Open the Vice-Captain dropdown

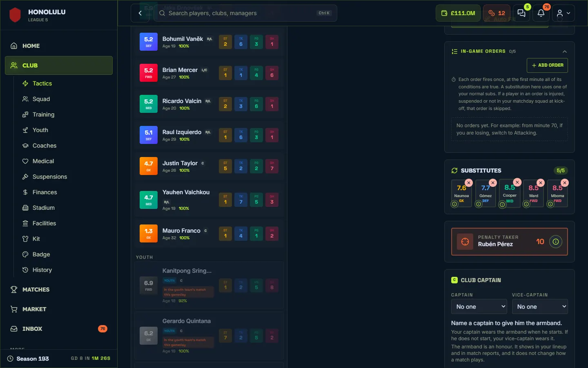click(x=540, y=307)
